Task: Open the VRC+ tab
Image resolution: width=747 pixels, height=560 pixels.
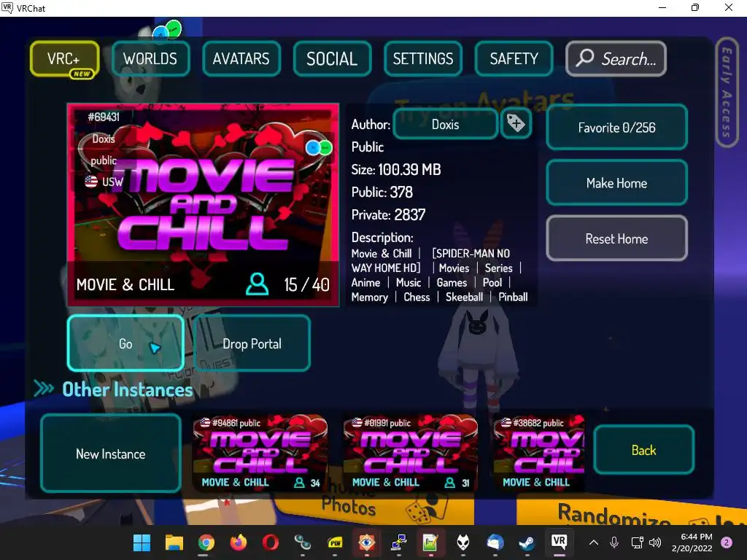Action: point(64,58)
